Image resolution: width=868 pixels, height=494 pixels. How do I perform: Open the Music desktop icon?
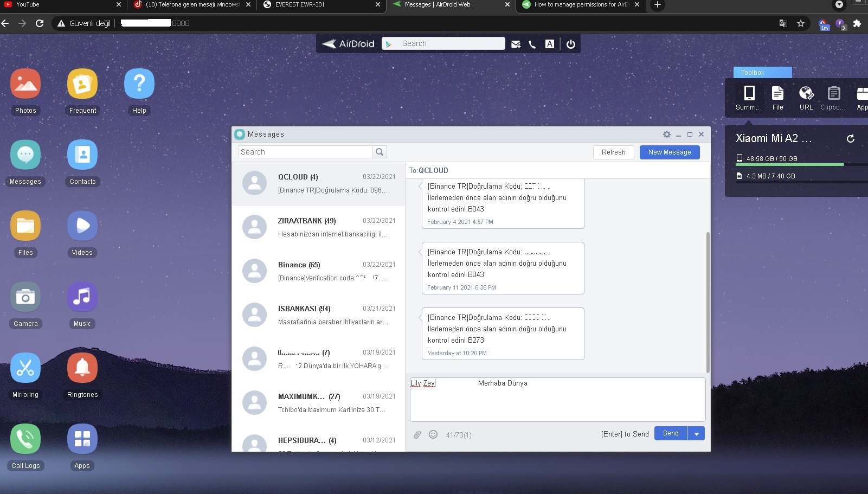pos(82,297)
